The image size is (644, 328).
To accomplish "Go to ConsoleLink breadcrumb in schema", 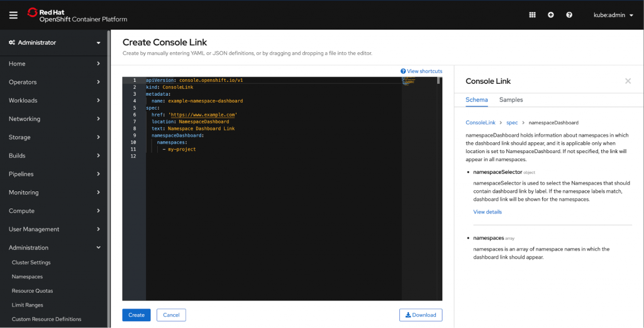I will pos(480,122).
